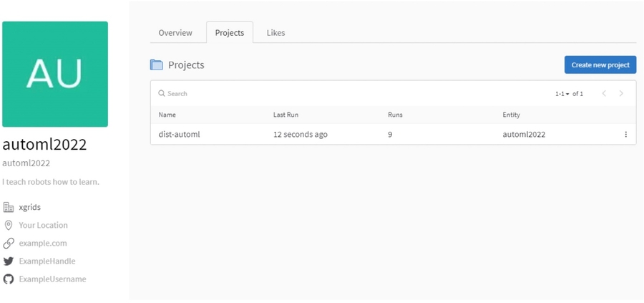Viewport: 644px width, 303px height.
Task: Click the AU profile avatar image
Action: 55,74
